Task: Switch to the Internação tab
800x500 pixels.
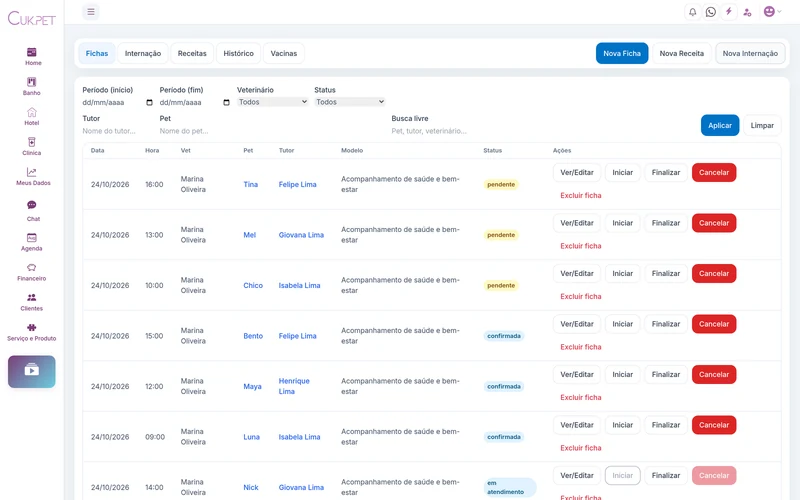Action: coord(143,53)
